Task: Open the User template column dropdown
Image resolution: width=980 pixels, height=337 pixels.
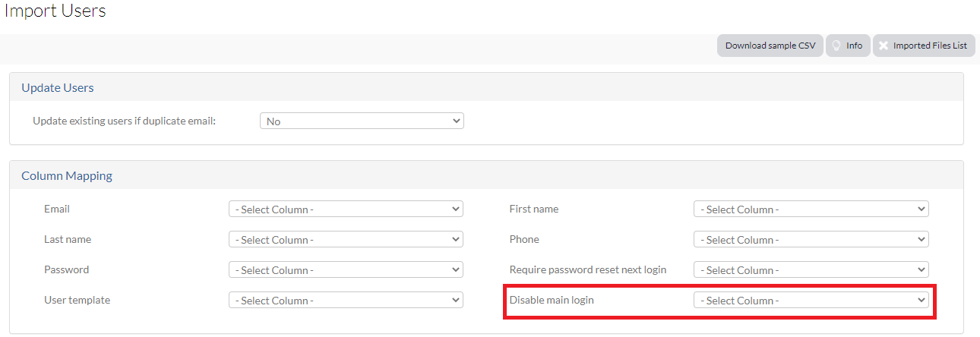Action: click(346, 300)
